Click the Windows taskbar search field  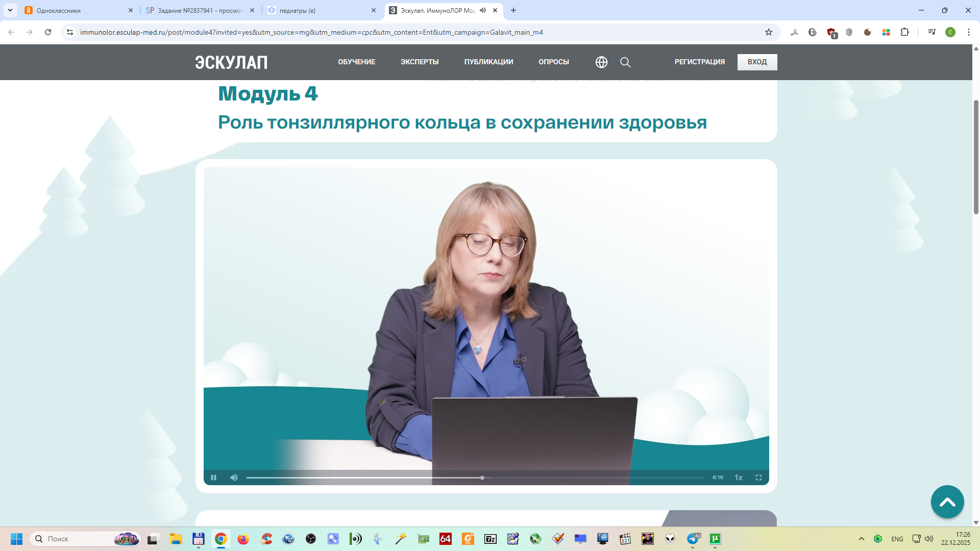coord(77,539)
